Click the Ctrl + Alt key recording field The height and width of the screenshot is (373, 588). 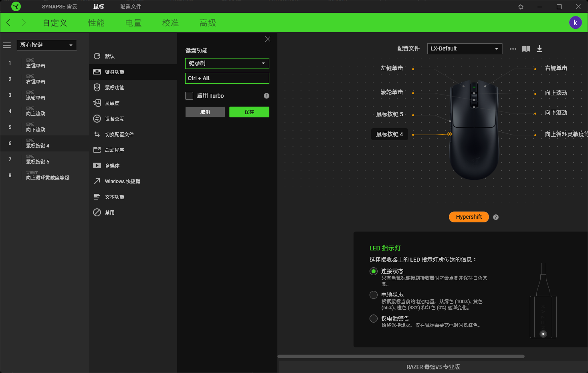click(x=227, y=78)
